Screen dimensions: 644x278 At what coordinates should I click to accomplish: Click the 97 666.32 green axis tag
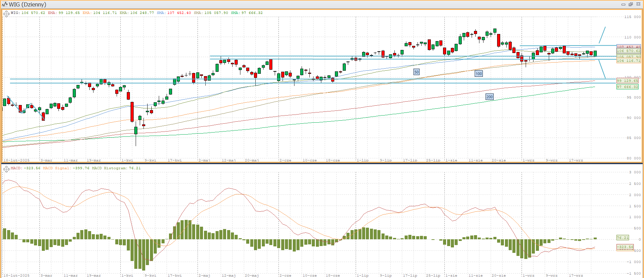628,87
